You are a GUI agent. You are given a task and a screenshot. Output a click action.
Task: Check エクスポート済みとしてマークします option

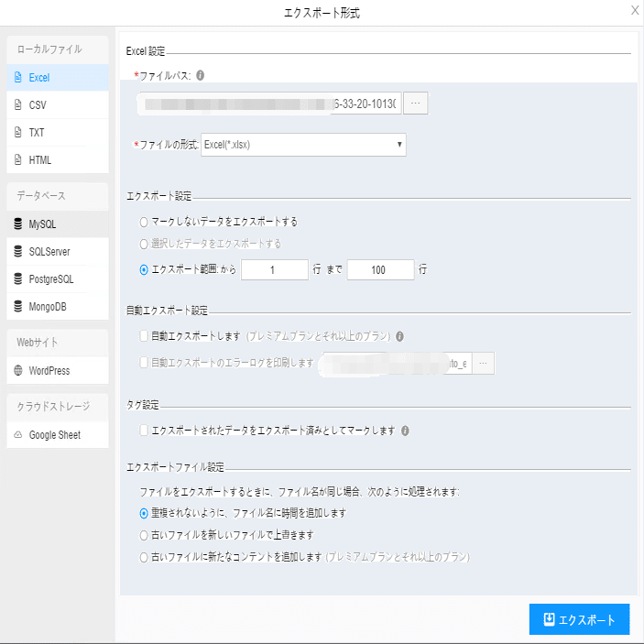tap(143, 430)
